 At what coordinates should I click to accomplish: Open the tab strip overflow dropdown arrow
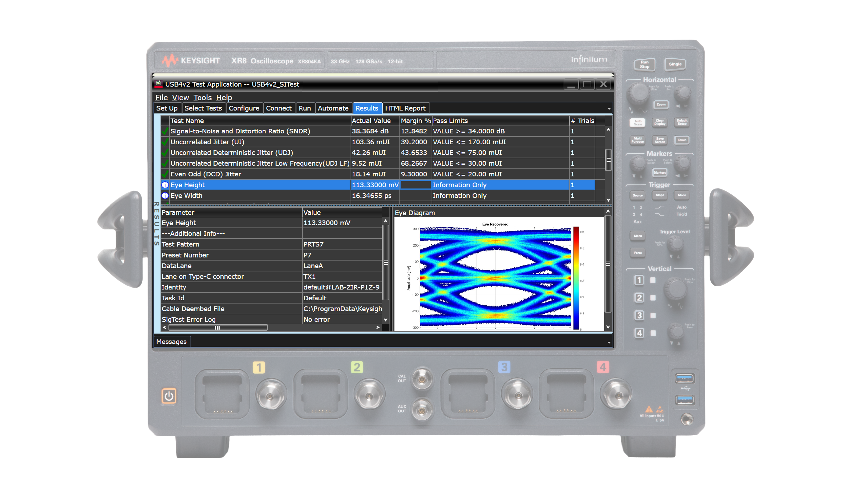coord(609,109)
